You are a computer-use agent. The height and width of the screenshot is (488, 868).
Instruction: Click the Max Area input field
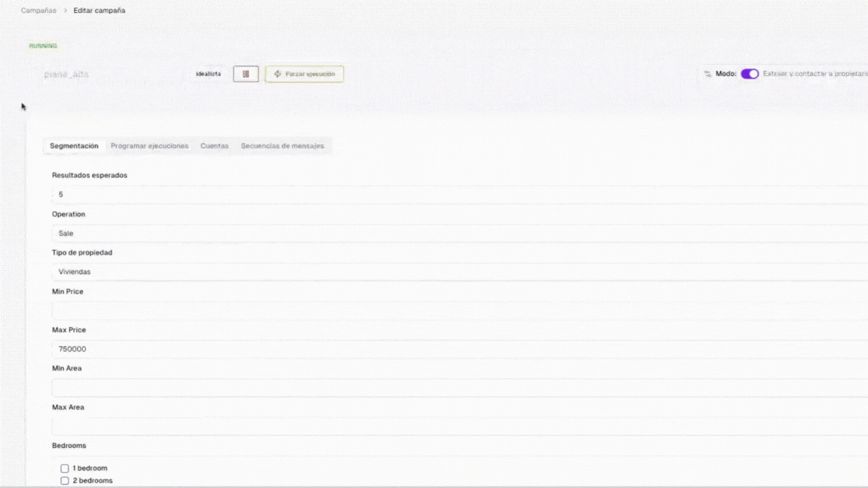click(x=452, y=426)
